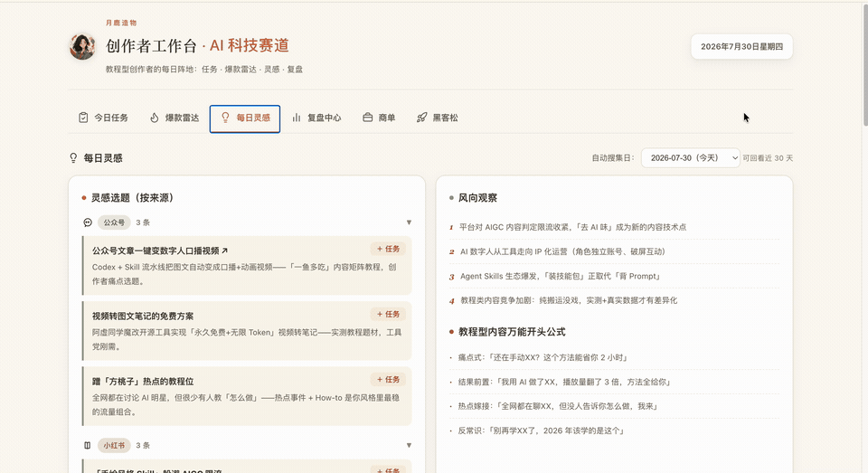Click the 教程型内容万能开头公式 heading
The width and height of the screenshot is (868, 473).
click(512, 332)
